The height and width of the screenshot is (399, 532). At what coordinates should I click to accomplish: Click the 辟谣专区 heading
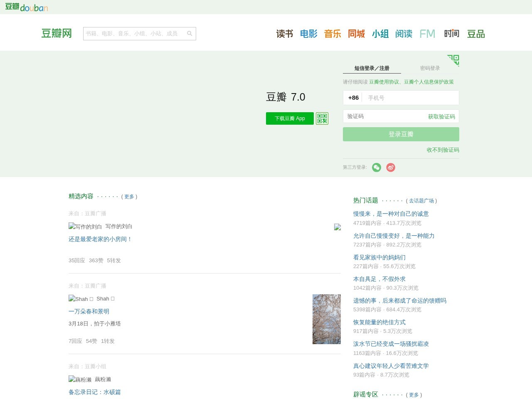point(366,394)
